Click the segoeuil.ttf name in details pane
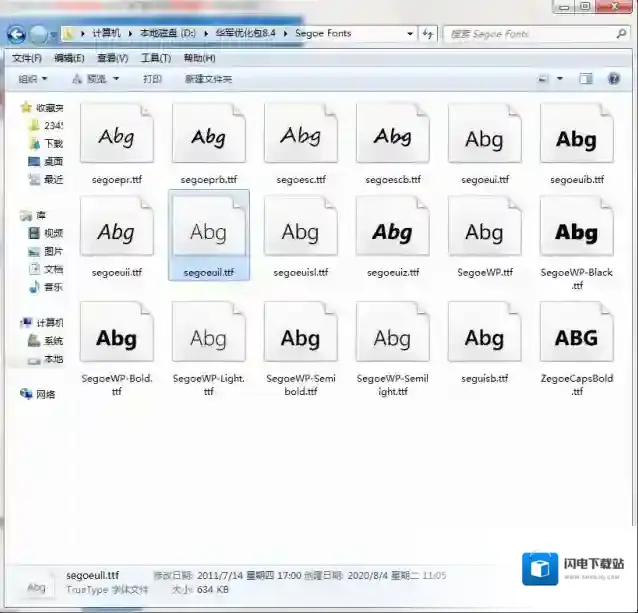 tap(92, 575)
